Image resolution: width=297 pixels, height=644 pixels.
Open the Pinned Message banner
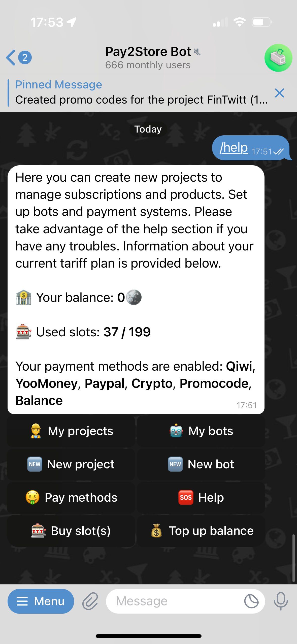(141, 93)
